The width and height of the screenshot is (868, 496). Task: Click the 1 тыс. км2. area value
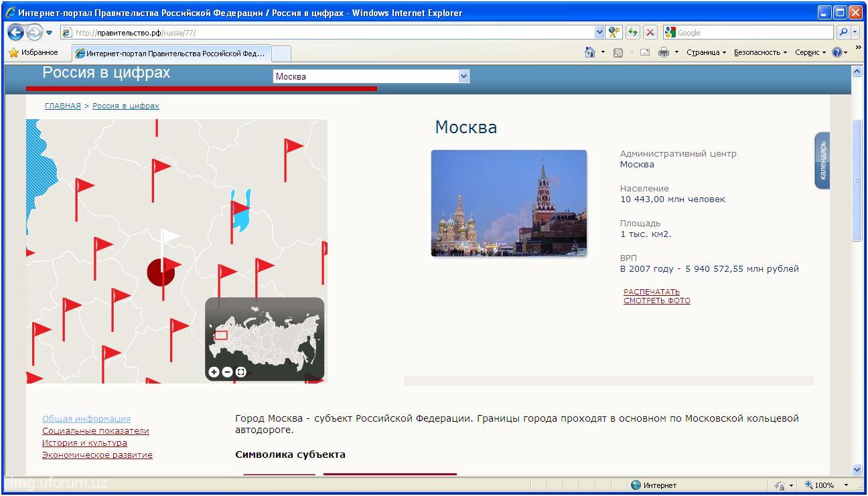tap(646, 234)
